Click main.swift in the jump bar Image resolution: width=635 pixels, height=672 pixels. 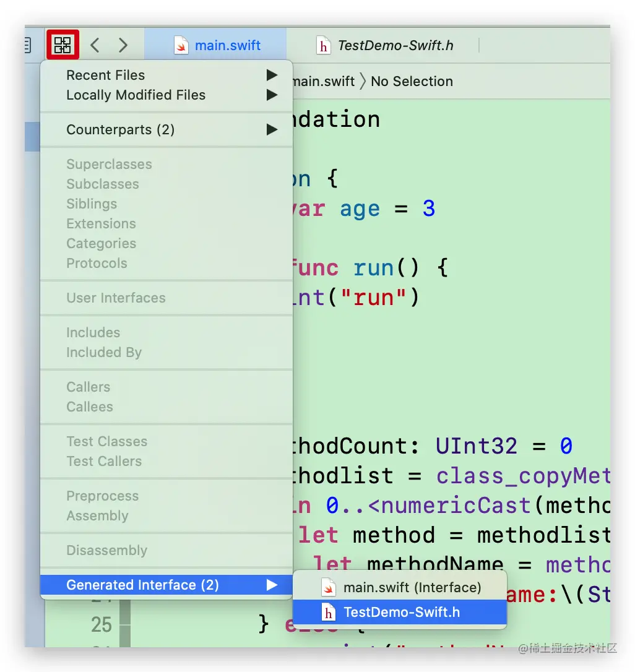point(324,81)
